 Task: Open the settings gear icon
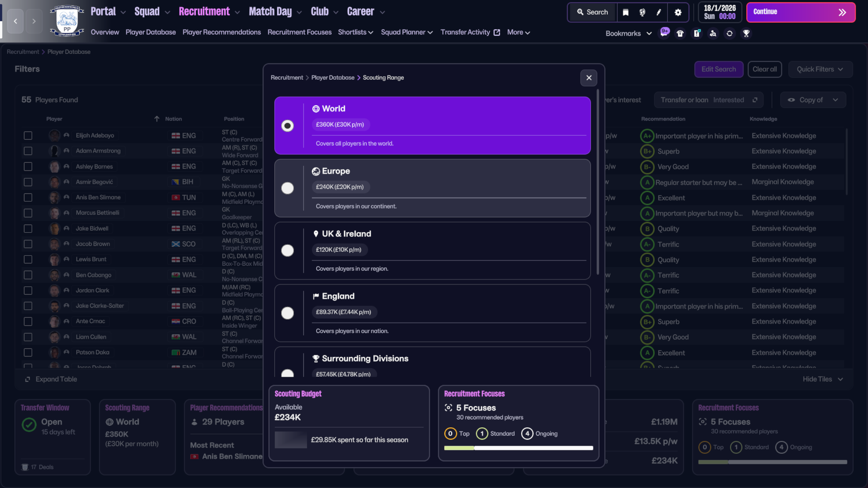(x=678, y=12)
